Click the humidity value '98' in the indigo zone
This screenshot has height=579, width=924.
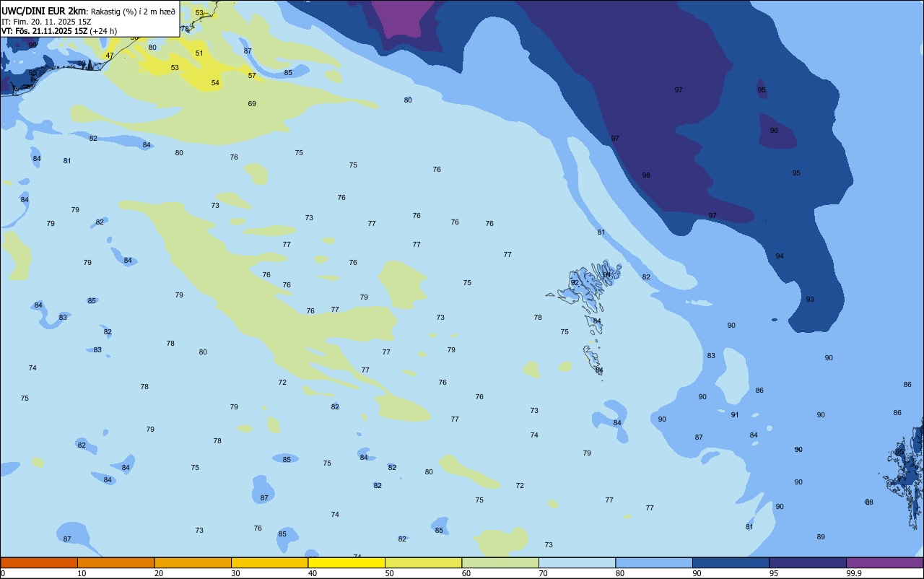point(646,175)
